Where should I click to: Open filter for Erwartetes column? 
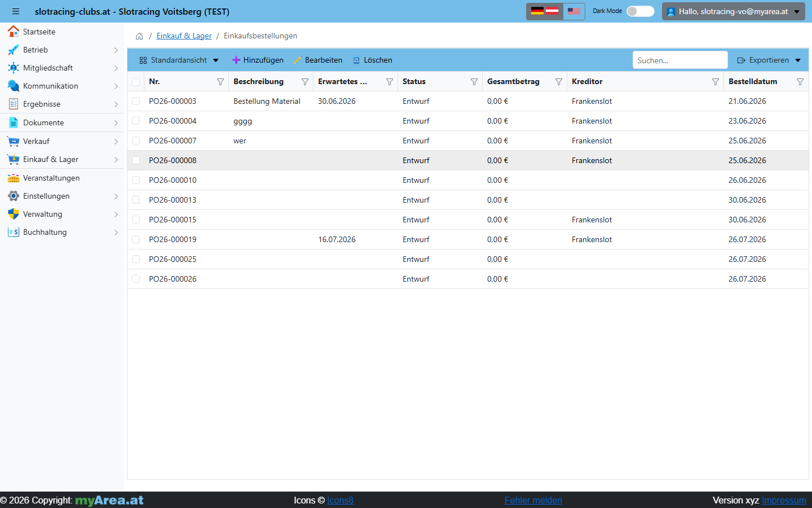(390, 82)
